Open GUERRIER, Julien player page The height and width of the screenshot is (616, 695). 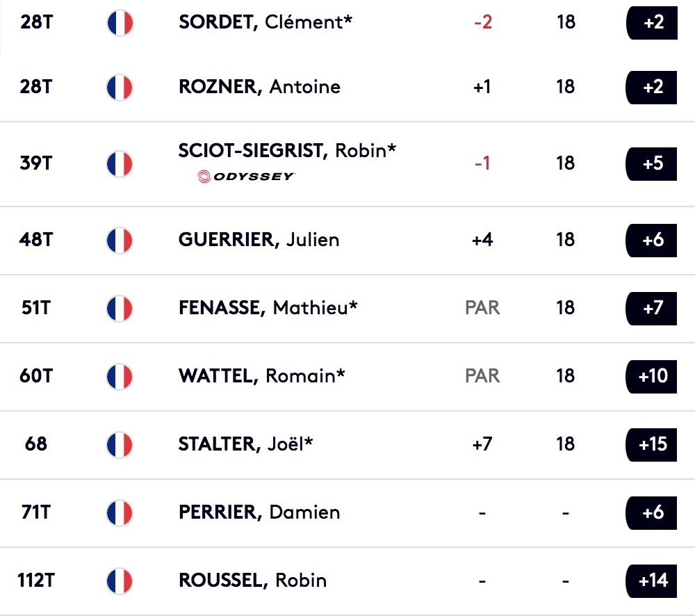click(x=259, y=240)
